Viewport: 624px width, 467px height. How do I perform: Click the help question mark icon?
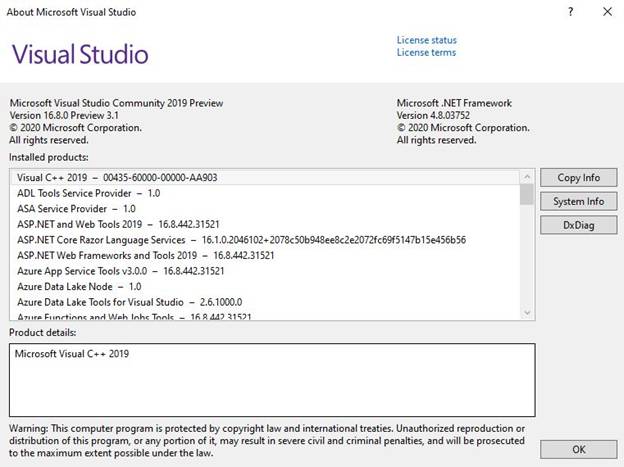point(571,12)
